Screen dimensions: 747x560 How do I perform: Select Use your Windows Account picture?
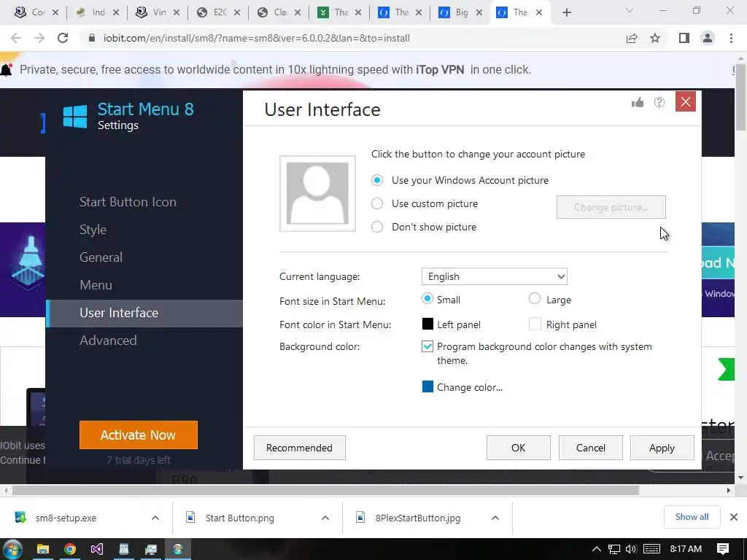[x=377, y=181]
